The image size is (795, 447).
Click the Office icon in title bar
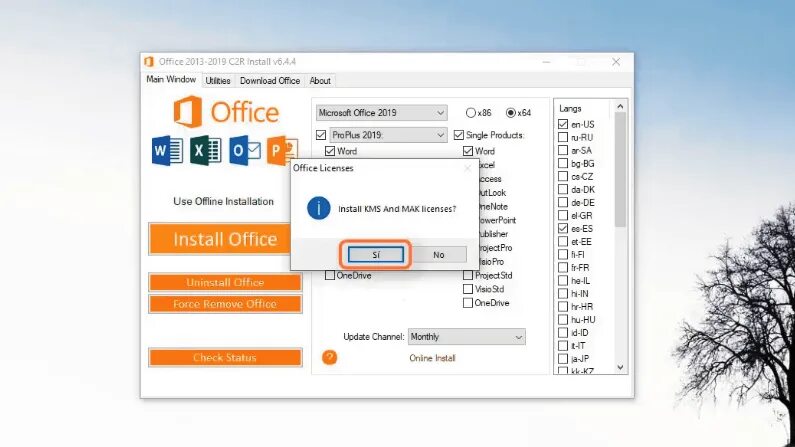pyautogui.click(x=149, y=62)
